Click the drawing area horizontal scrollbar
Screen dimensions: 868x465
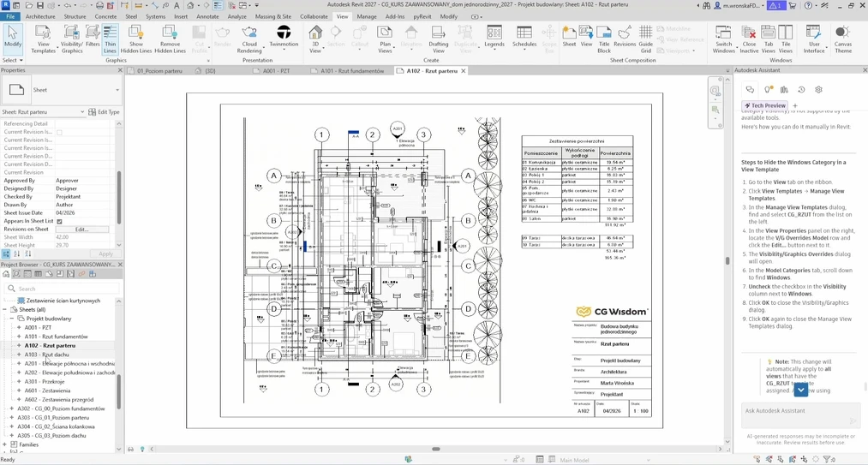pos(435,449)
